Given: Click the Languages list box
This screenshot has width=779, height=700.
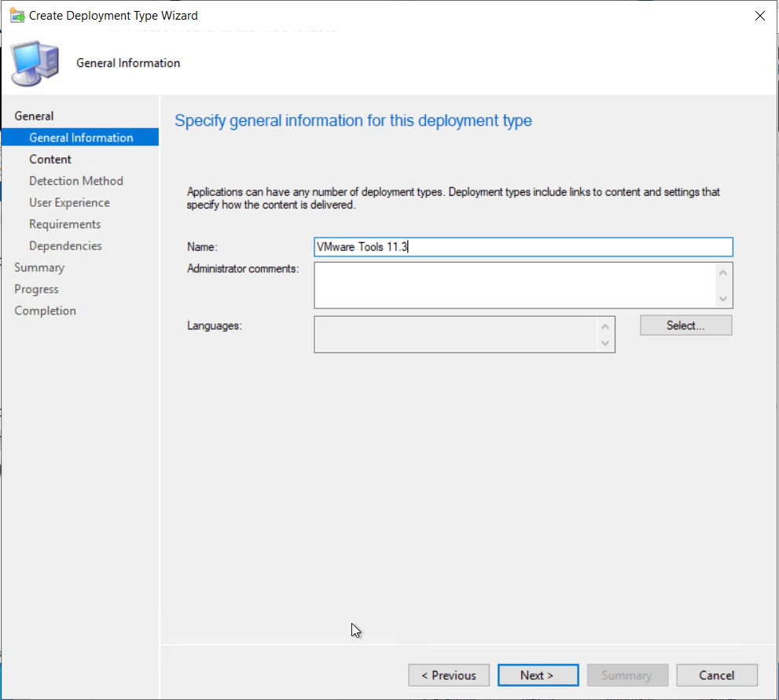Looking at the screenshot, I should point(456,334).
